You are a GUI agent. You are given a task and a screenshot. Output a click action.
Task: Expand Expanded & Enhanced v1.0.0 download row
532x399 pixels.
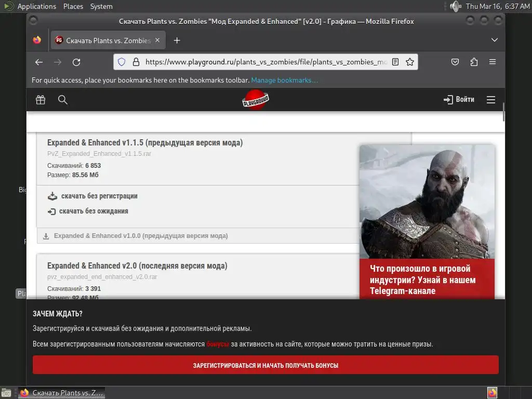coord(198,235)
